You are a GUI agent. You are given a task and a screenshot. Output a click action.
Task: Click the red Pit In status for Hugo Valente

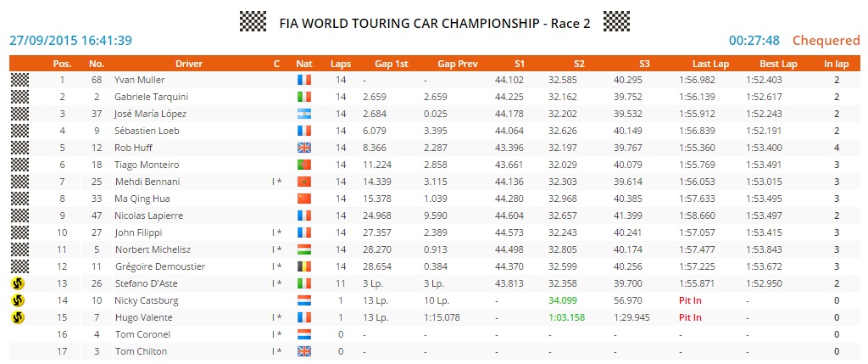[690, 317]
